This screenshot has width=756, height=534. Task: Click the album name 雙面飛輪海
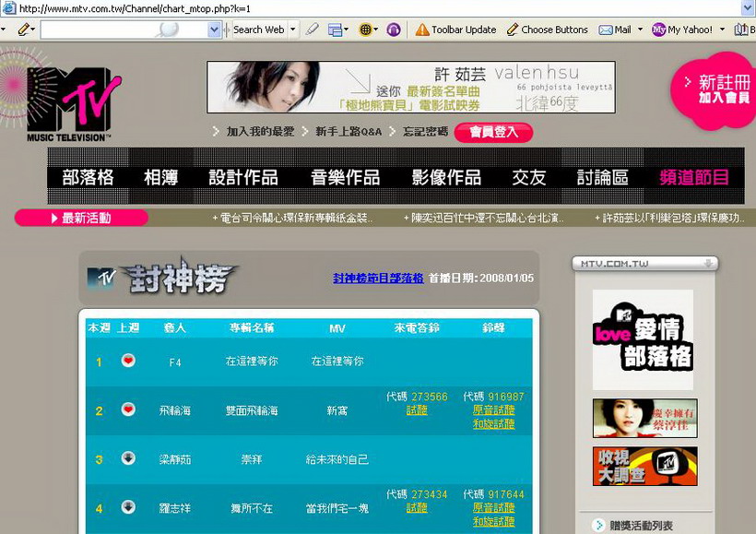click(252, 410)
